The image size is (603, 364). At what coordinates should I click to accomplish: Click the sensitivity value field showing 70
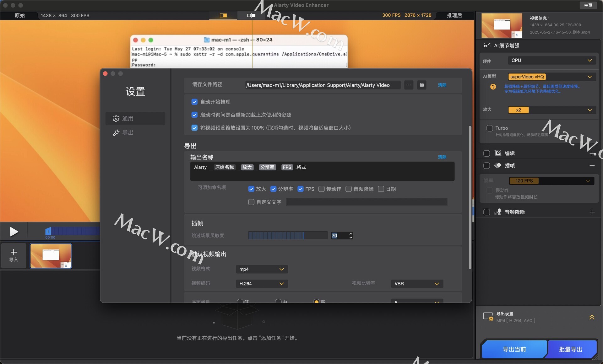point(339,235)
